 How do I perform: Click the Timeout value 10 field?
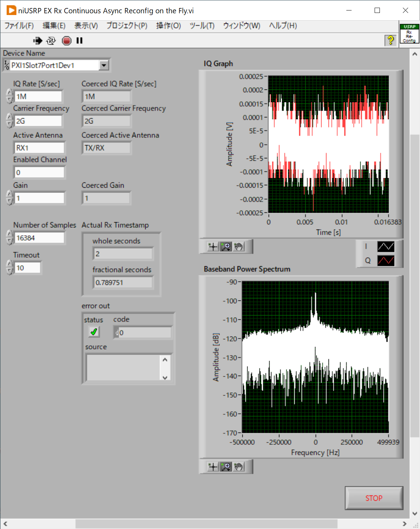coord(27,268)
